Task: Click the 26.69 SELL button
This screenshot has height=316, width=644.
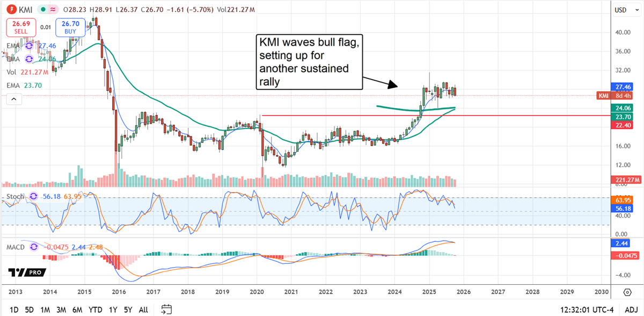Action: [20, 28]
